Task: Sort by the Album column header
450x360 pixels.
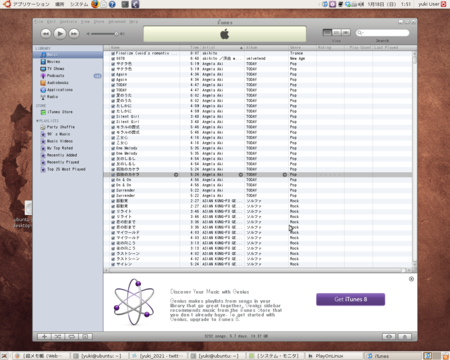Action: 266,48
